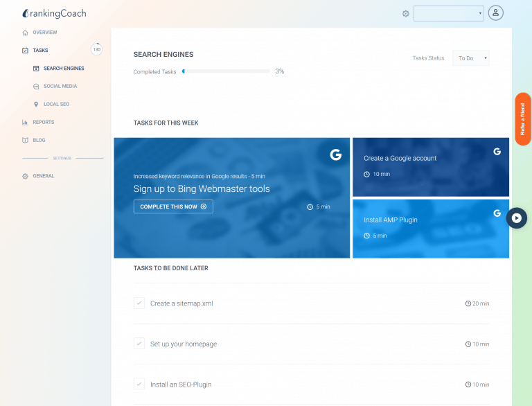532x406 pixels.
Task: Click Google icon on Create Google account card
Action: point(497,152)
